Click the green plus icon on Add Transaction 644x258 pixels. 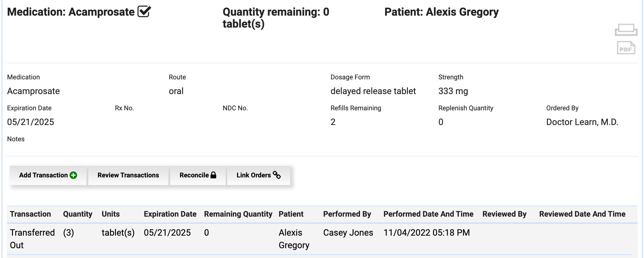pos(73,175)
